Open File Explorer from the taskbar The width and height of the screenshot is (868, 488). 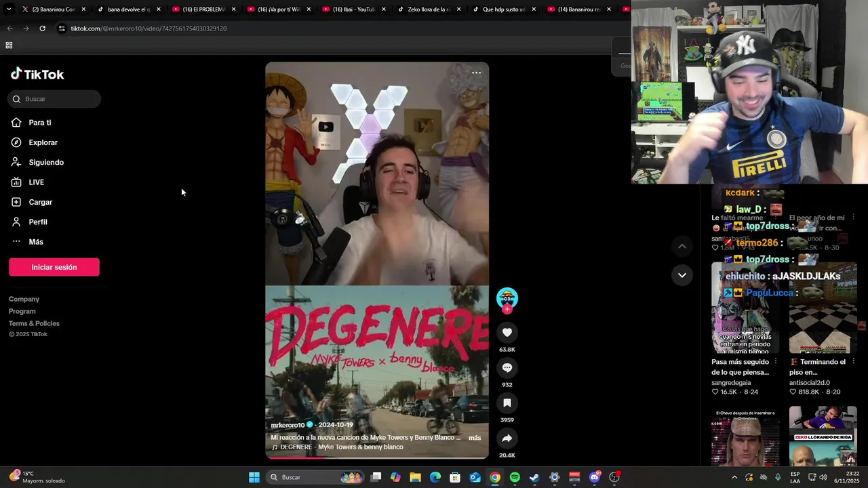tap(415, 477)
